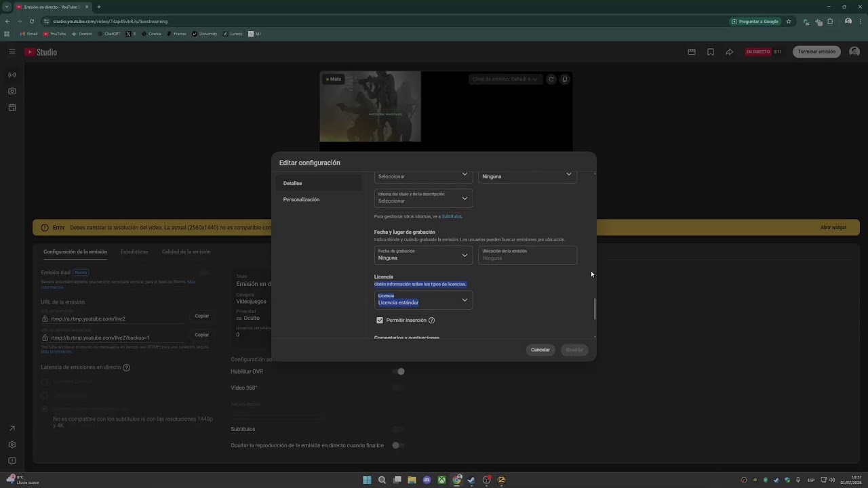Select Detalles in the dialog sidebar
868x488 pixels.
(x=318, y=183)
